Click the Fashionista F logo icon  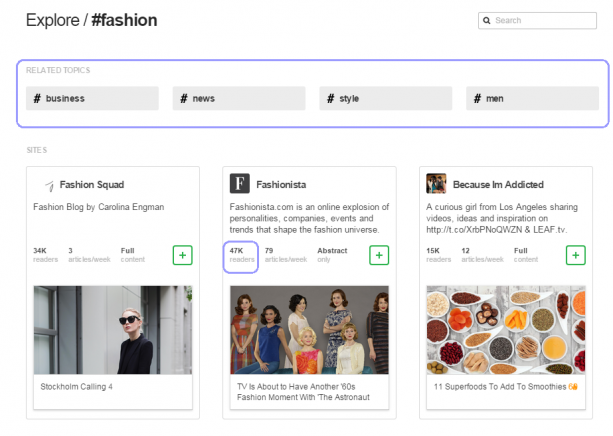(240, 183)
